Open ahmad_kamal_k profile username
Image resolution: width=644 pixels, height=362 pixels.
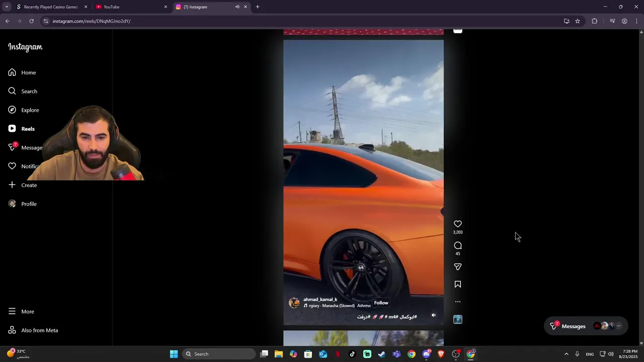320,299
